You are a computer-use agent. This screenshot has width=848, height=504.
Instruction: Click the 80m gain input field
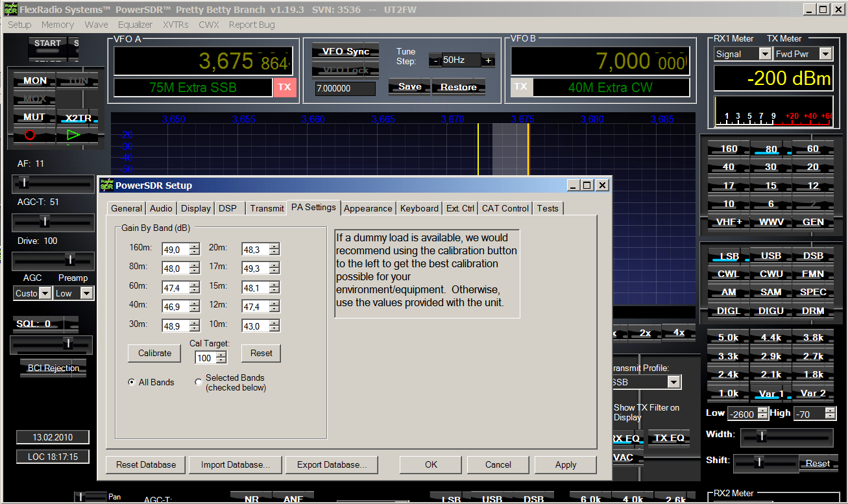tap(175, 268)
